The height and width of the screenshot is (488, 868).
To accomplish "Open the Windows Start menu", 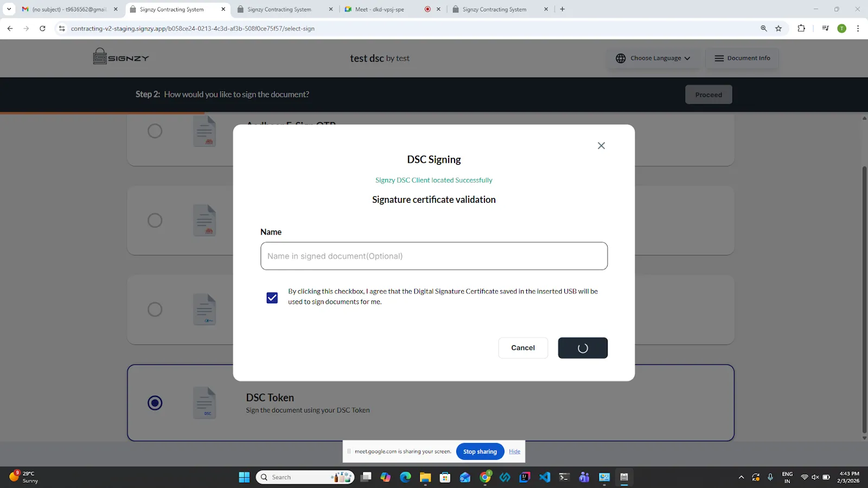I will 244,477.
